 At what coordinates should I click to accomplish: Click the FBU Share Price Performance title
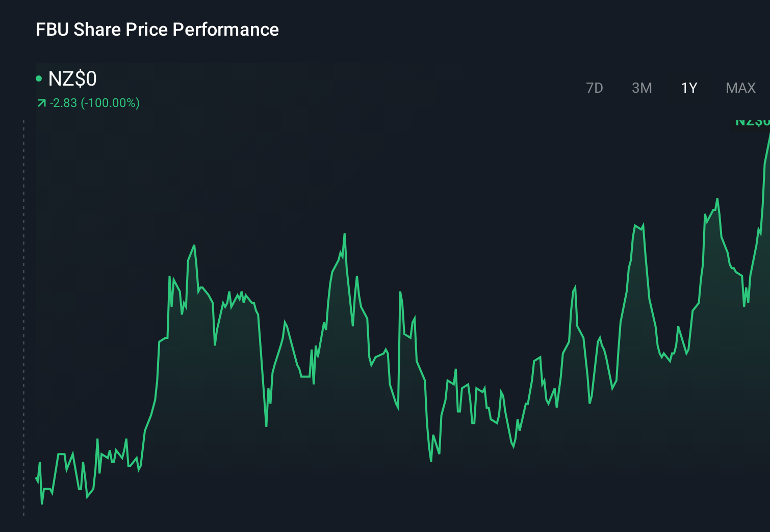pos(157,30)
